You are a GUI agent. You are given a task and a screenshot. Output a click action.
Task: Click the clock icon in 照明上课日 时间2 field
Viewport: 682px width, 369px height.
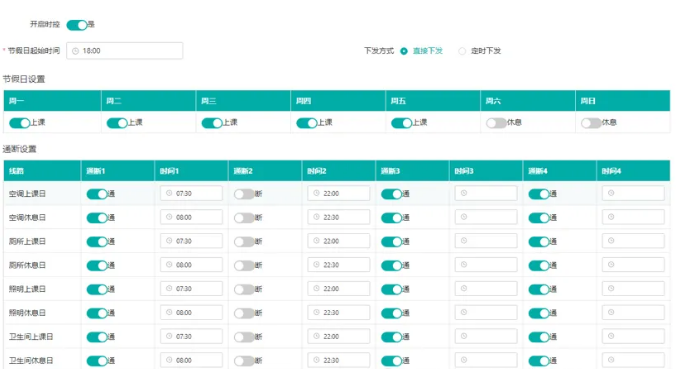pyautogui.click(x=316, y=288)
